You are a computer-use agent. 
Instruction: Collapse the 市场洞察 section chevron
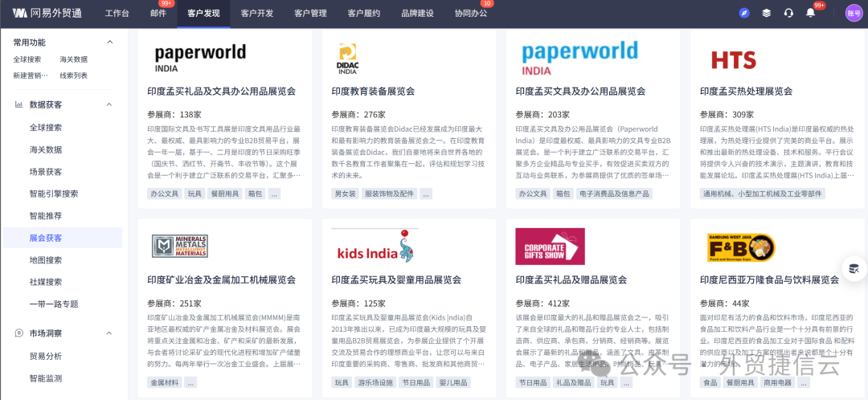tap(109, 333)
